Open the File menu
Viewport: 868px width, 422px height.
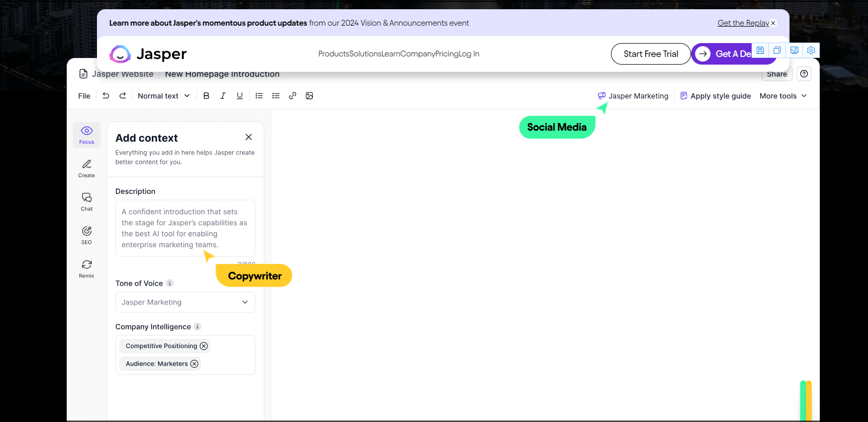click(x=84, y=96)
